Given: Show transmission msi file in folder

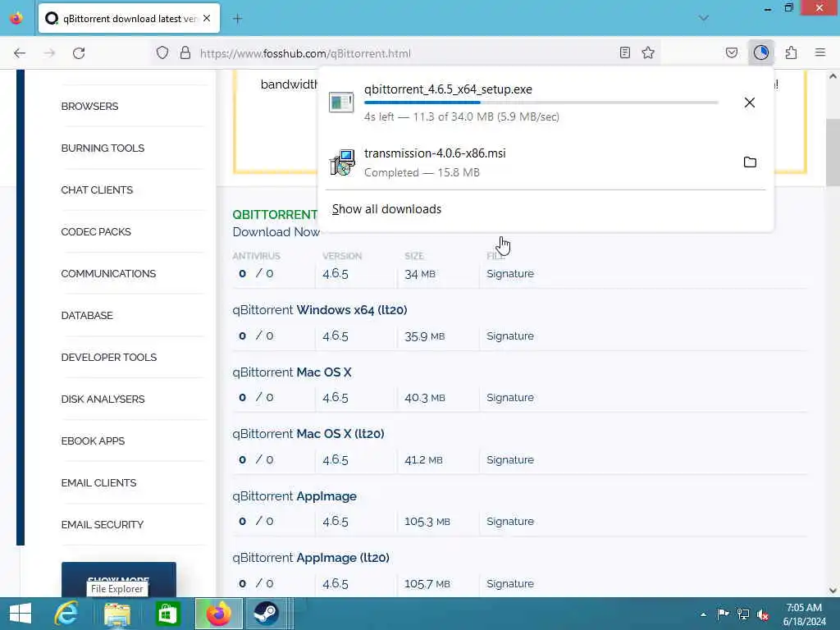Looking at the screenshot, I should [x=750, y=162].
